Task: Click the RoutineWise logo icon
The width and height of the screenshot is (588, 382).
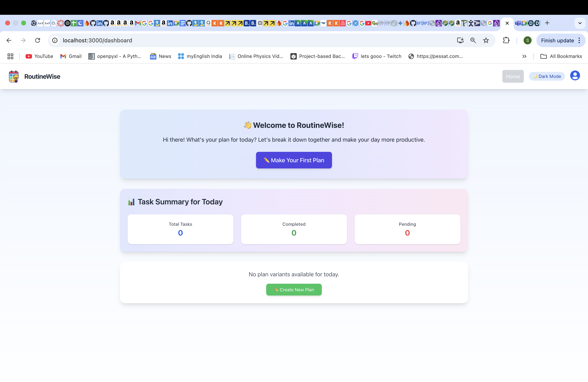Action: tap(14, 77)
